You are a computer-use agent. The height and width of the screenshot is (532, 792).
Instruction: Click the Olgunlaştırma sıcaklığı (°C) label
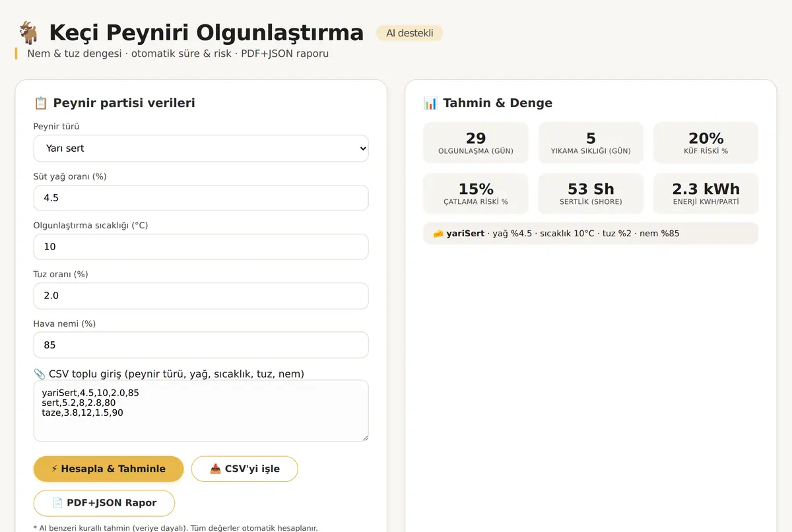(x=91, y=225)
